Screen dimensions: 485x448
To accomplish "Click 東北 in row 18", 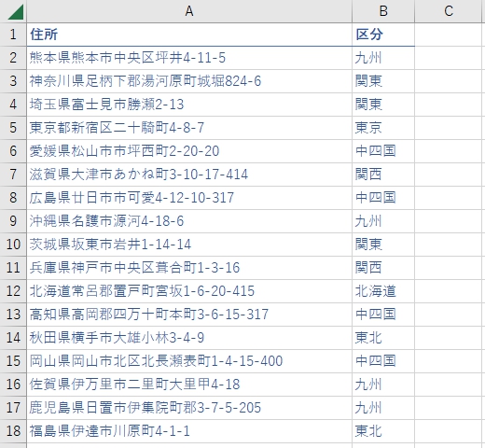I will pyautogui.click(x=383, y=431).
